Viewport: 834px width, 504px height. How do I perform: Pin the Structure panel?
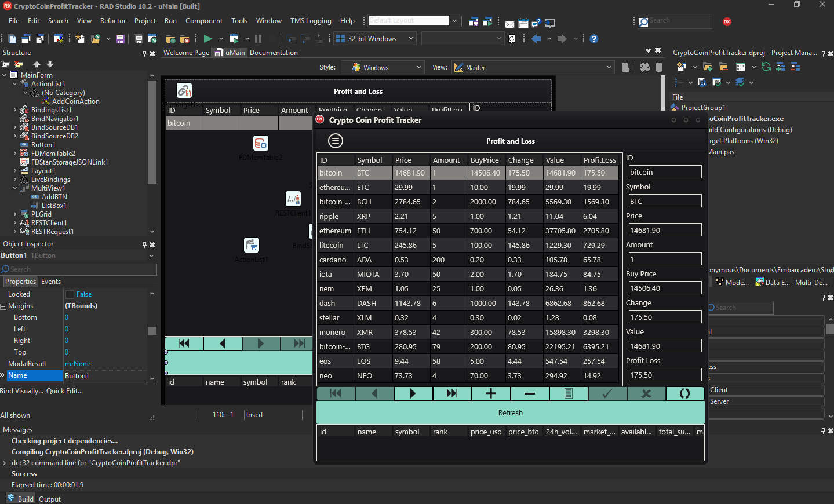[144, 53]
